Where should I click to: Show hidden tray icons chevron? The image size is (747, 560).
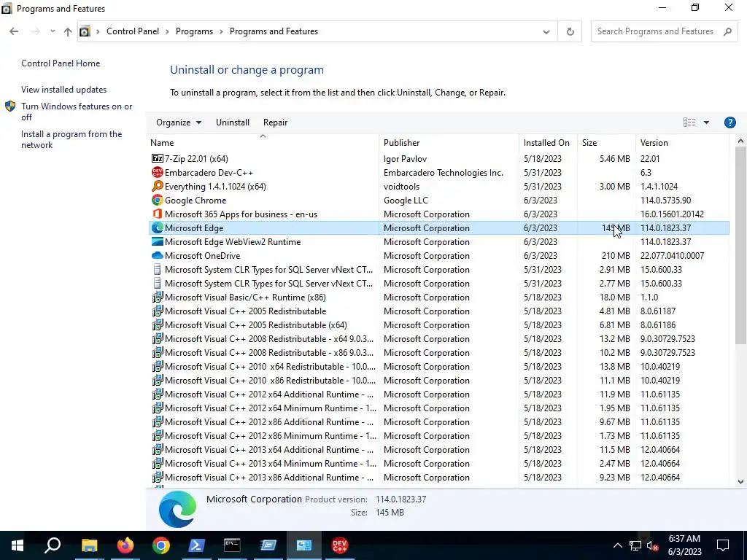pos(617,545)
